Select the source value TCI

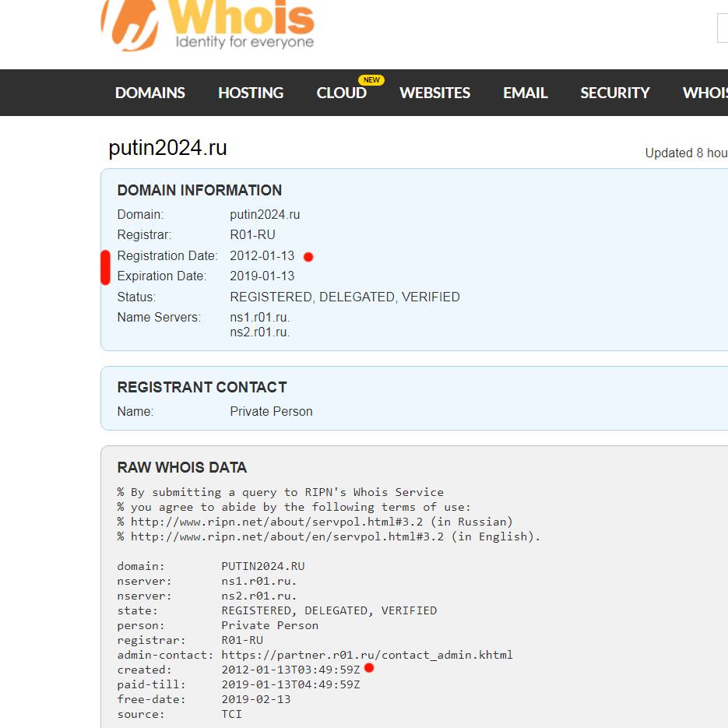(x=231, y=715)
